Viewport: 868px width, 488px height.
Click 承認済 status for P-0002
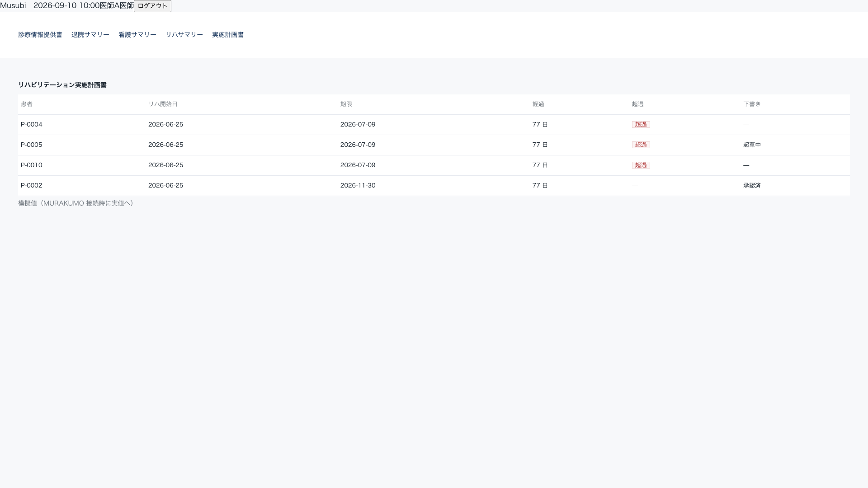(x=752, y=186)
